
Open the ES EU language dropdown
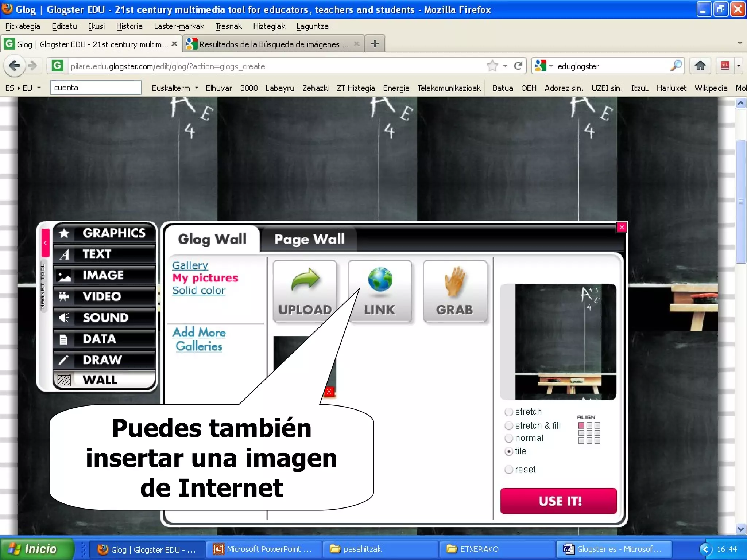pyautogui.click(x=39, y=88)
